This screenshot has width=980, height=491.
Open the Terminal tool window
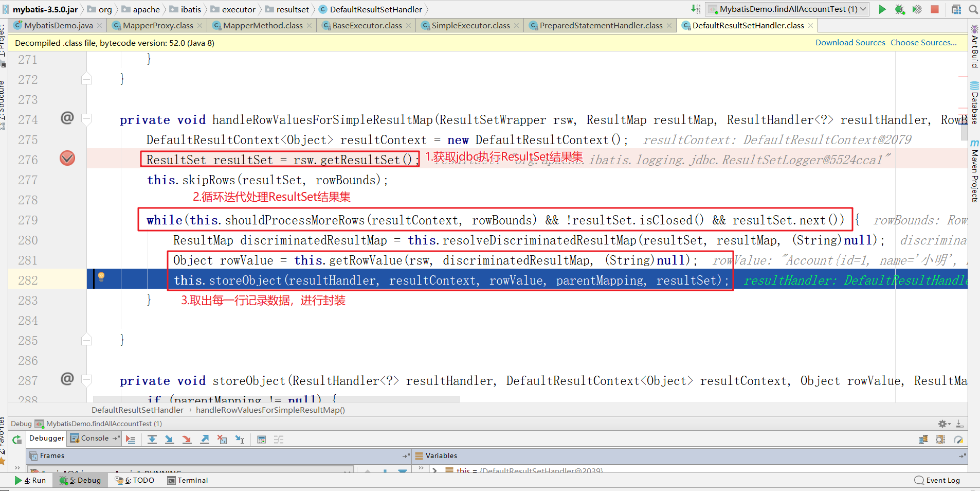click(x=188, y=481)
